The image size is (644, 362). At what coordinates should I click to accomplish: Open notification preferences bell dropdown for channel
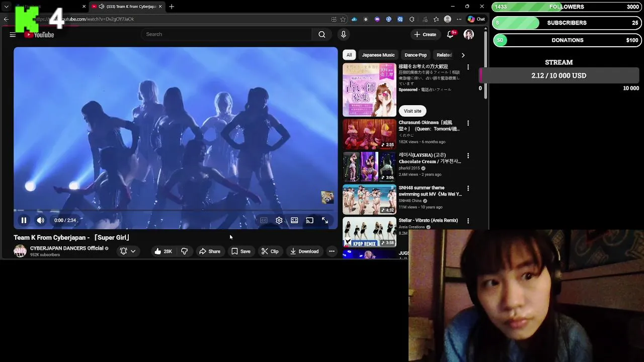(128, 251)
